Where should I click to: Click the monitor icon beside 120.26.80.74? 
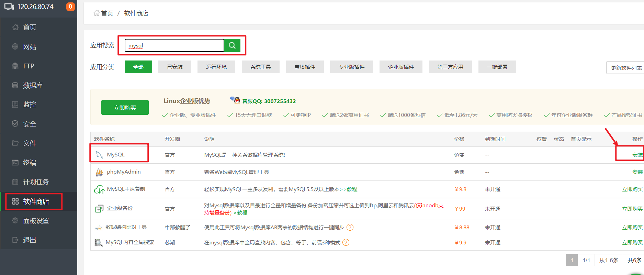click(9, 7)
